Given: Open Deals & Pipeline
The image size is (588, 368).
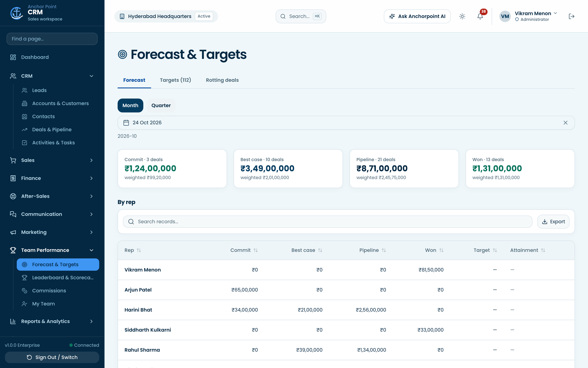Looking at the screenshot, I should click(x=58, y=129).
